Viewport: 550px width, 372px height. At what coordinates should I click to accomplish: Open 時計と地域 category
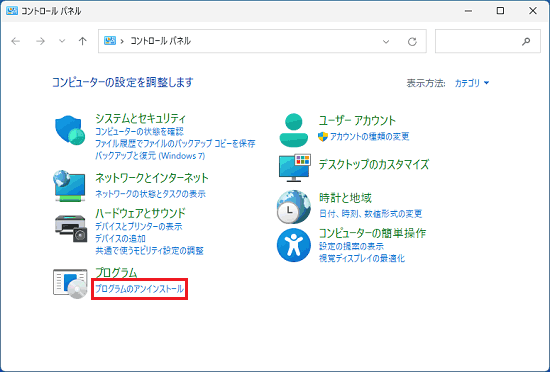coord(345,198)
